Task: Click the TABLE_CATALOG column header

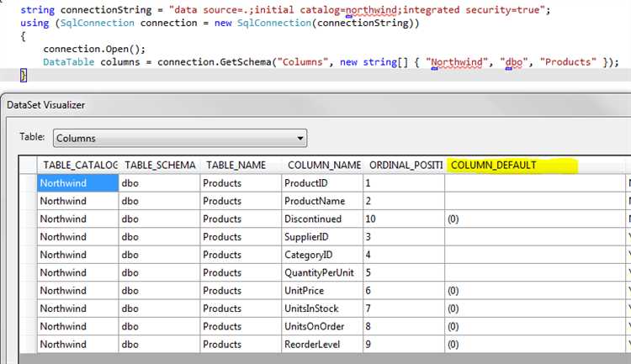Action: click(x=78, y=165)
